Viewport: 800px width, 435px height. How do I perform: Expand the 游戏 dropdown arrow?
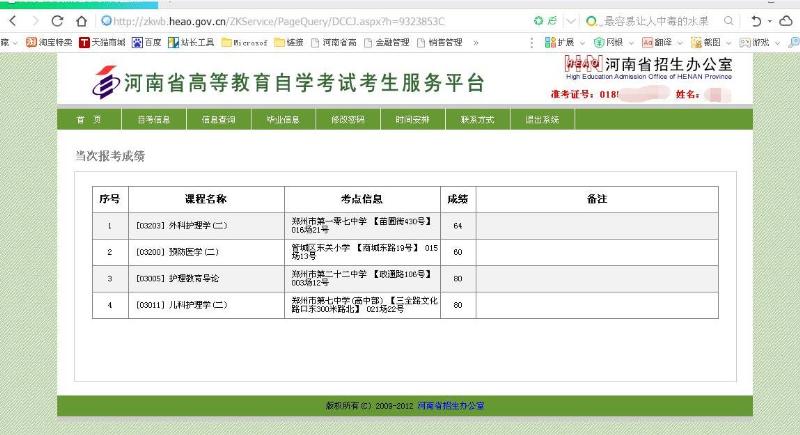(777, 43)
